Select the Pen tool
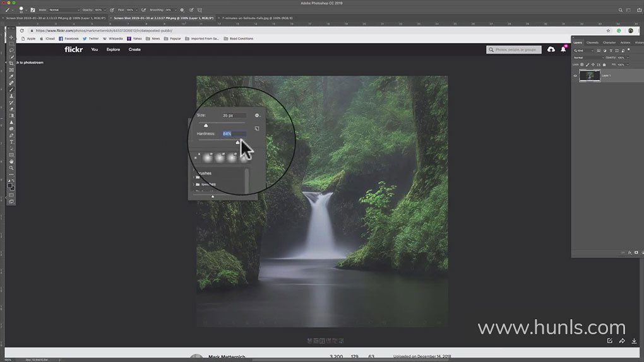 pyautogui.click(x=11, y=135)
